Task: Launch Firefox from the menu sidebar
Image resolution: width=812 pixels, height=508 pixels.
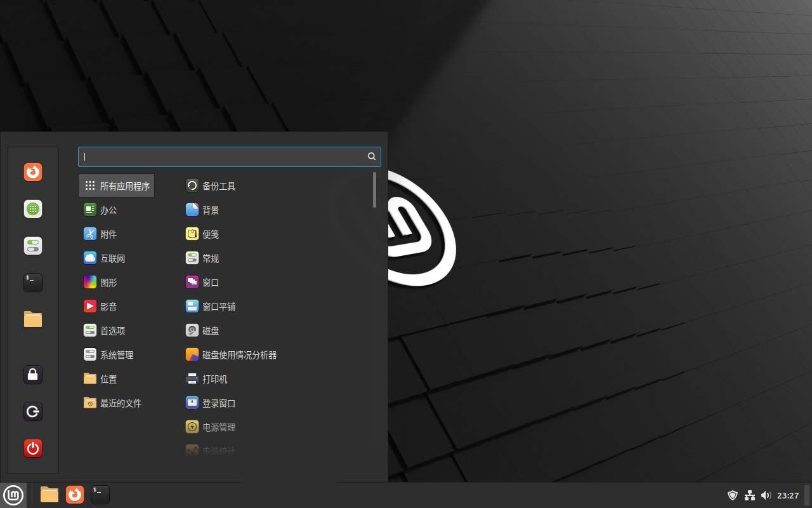Action: click(32, 172)
